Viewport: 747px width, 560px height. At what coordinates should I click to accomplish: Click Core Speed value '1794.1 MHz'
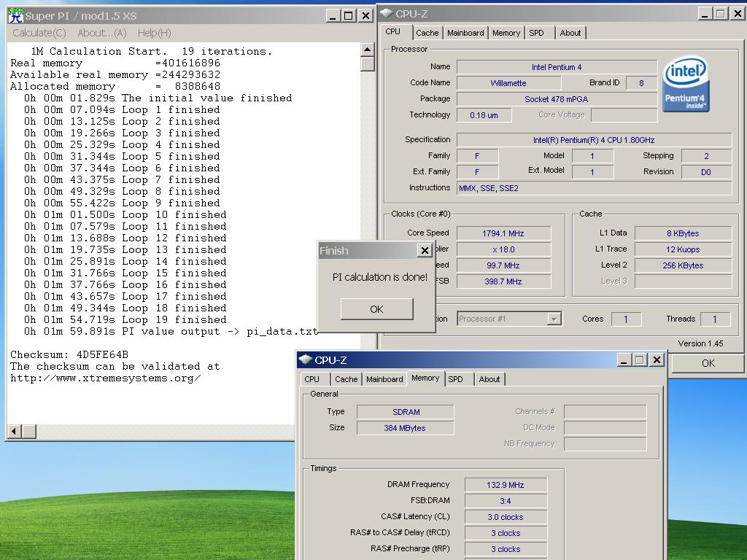pos(503,233)
